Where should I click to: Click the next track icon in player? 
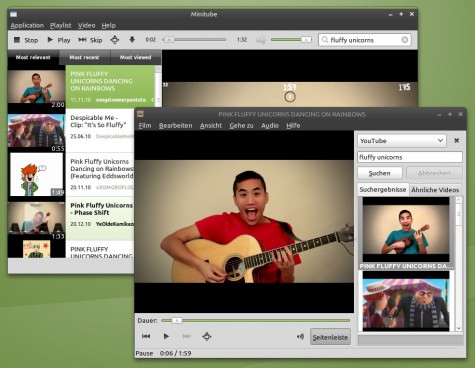click(x=186, y=336)
